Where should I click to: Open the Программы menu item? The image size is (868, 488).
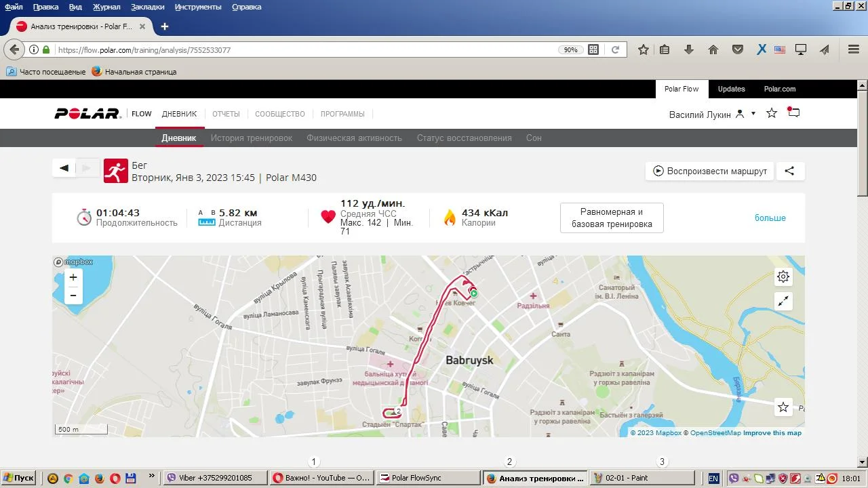click(342, 114)
